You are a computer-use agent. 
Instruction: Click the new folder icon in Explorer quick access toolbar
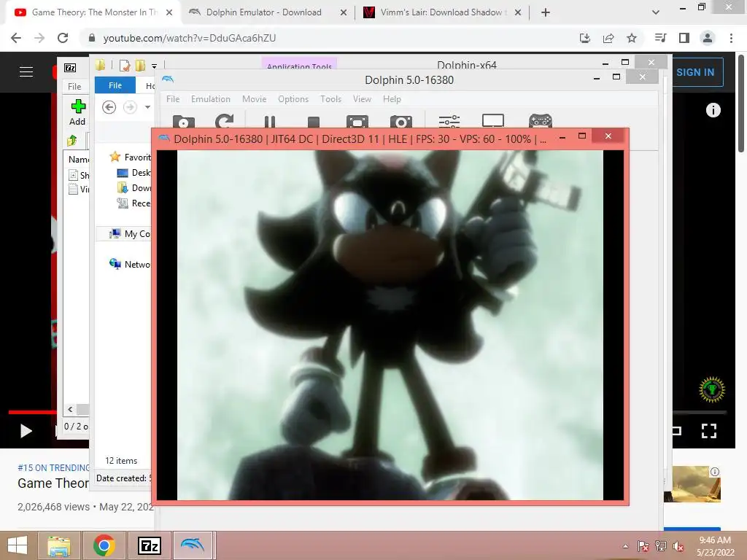click(140, 65)
